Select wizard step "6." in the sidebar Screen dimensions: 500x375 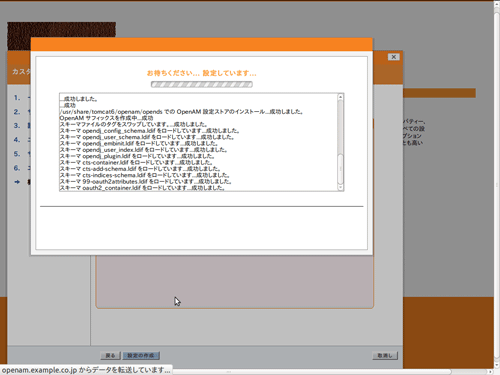tap(17, 168)
